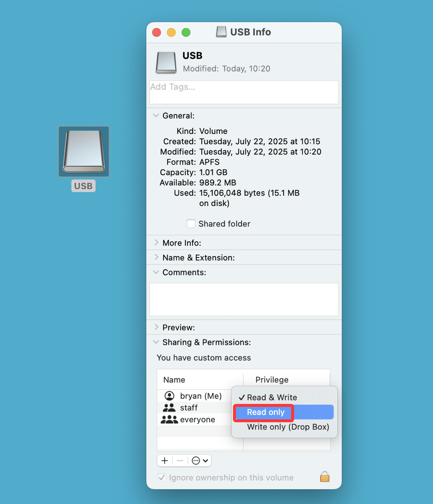Select the Read & Write privilege option
The image size is (433, 504).
(271, 397)
